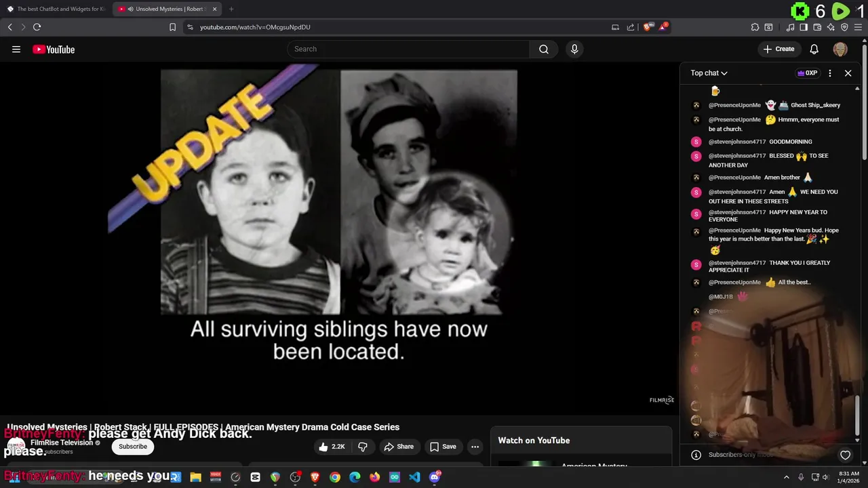Open Leo AI sparkle icon
Screen dimensions: 868x488
[831, 27]
